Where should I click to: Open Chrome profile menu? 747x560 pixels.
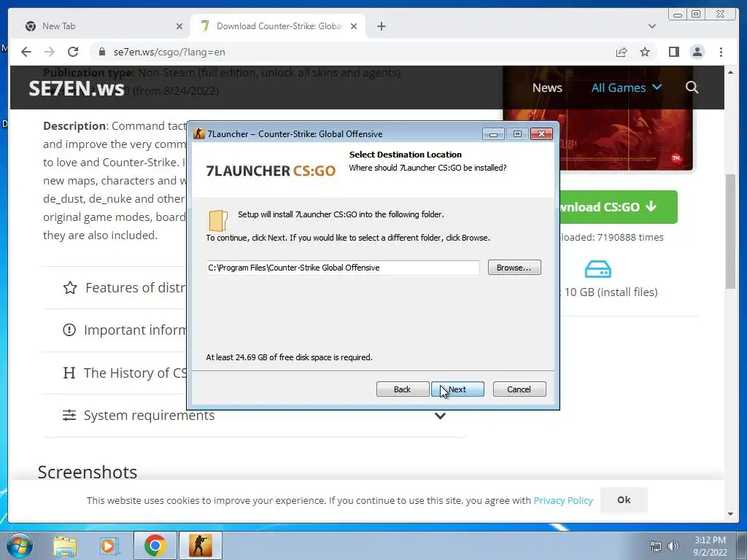click(697, 52)
